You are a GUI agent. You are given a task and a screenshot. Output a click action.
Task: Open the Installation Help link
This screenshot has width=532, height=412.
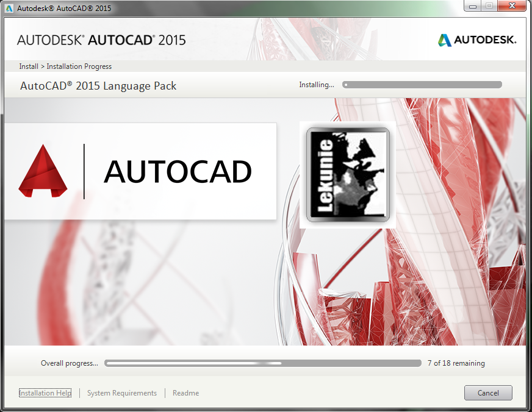pos(45,393)
